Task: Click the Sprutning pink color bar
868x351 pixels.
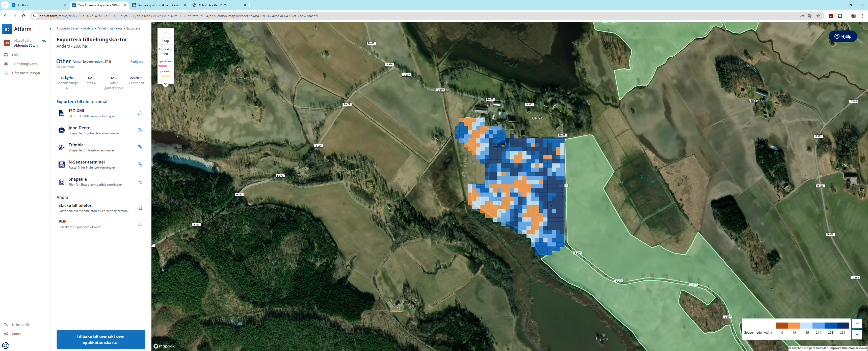Action: click(162, 66)
